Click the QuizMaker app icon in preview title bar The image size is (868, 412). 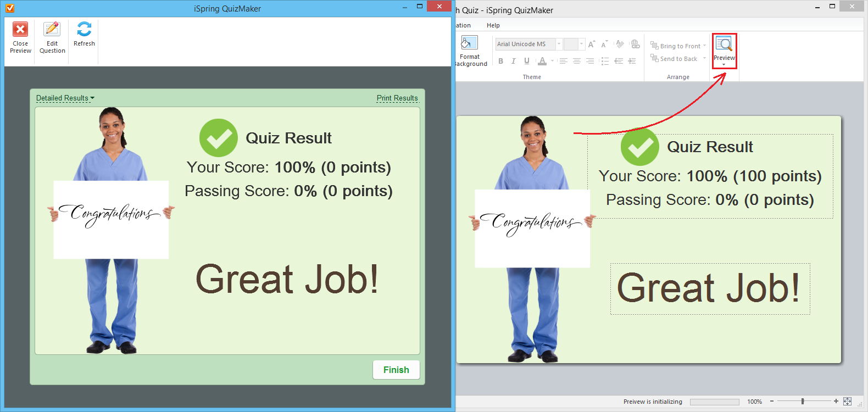coord(10,8)
